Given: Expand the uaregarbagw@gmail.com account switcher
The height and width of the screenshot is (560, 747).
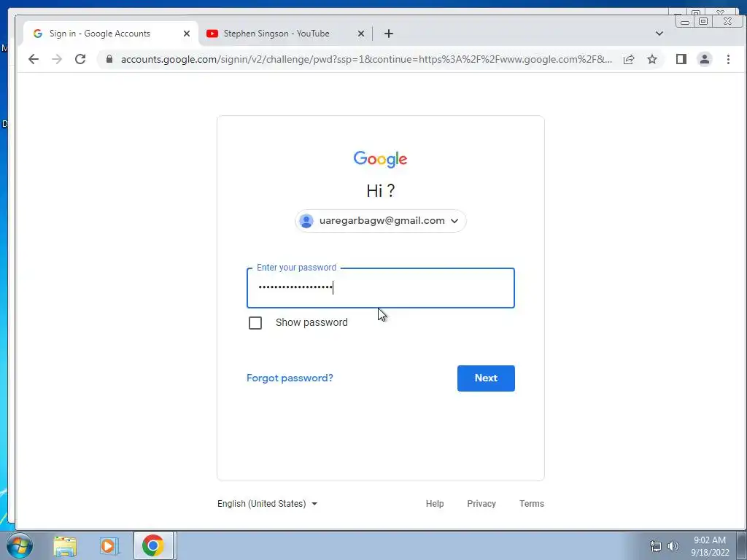Looking at the screenshot, I should click(x=381, y=221).
